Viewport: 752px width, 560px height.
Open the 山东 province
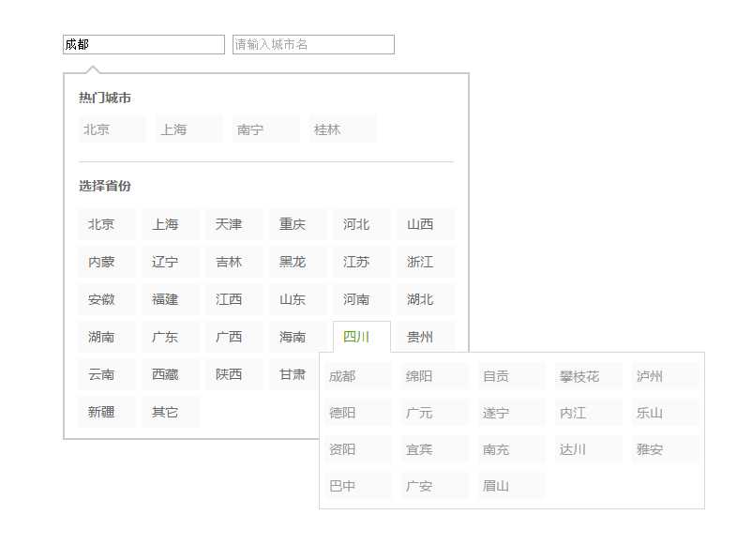[298, 299]
